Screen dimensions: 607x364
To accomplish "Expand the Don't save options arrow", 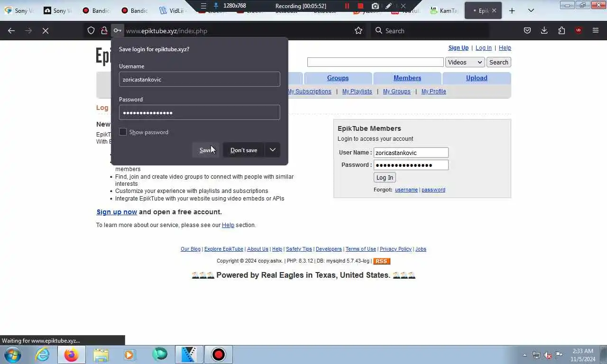I will [273, 150].
